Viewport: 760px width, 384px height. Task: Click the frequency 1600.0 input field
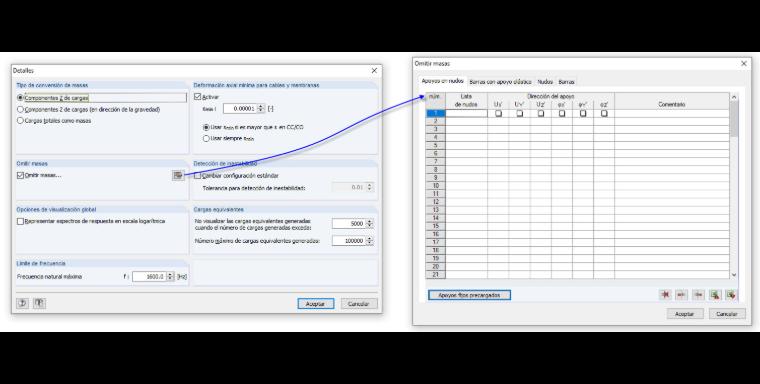[149, 276]
